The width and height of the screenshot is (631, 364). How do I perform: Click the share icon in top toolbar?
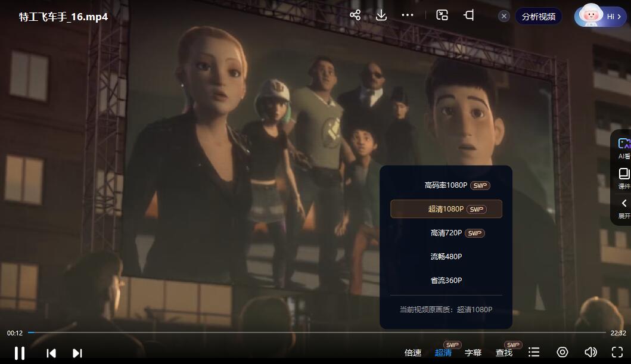(x=355, y=15)
